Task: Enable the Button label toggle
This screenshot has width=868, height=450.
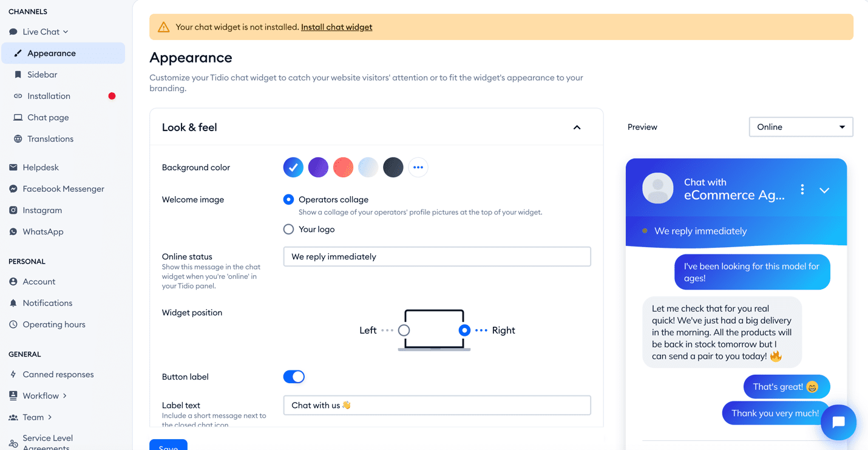Action: pyautogui.click(x=294, y=377)
